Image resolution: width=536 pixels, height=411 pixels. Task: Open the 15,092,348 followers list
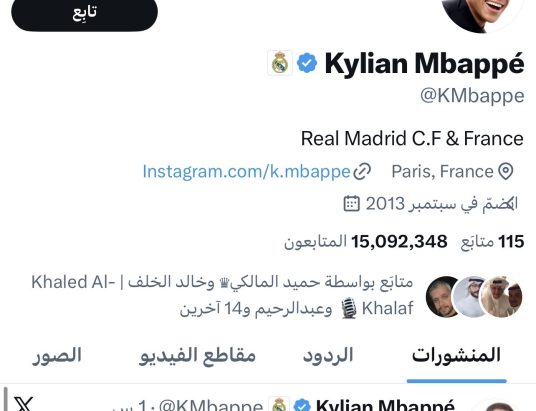pyautogui.click(x=366, y=241)
